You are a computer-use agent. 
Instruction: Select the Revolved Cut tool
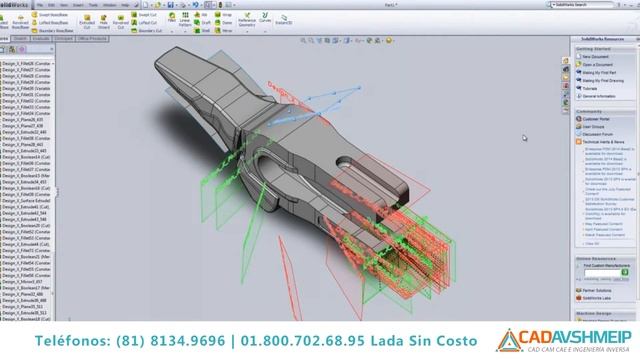[x=120, y=22]
